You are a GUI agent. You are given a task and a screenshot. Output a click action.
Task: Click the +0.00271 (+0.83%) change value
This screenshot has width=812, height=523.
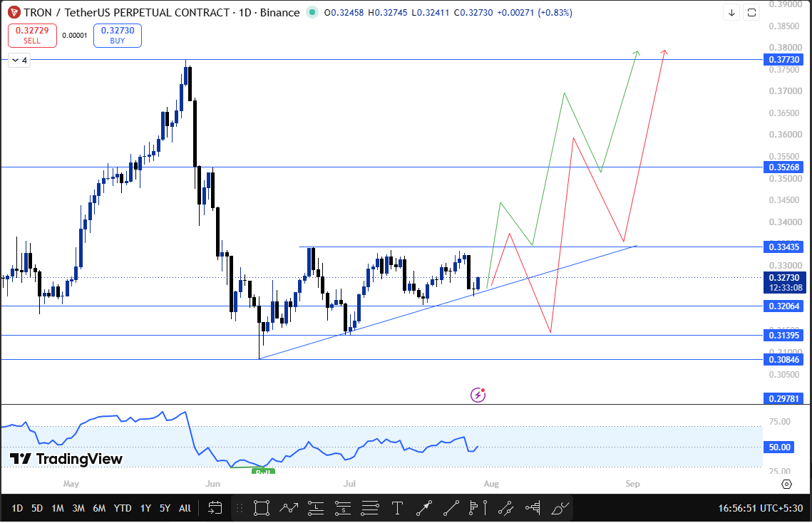click(x=535, y=12)
